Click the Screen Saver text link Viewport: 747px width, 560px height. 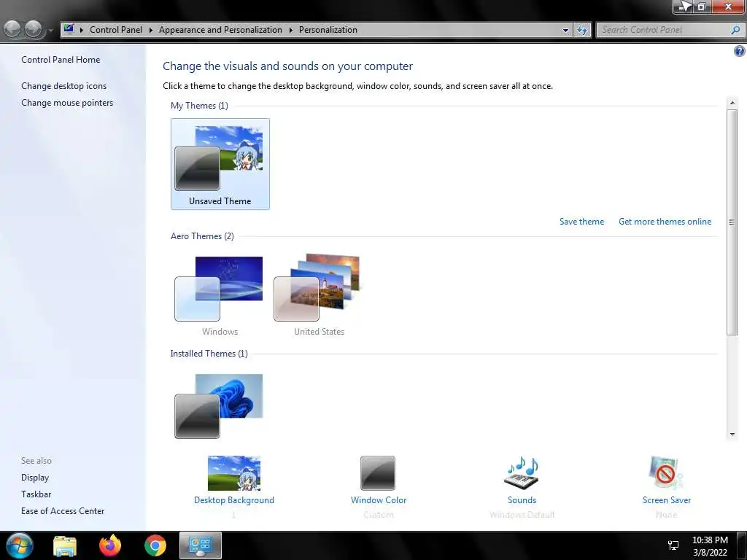667,500
